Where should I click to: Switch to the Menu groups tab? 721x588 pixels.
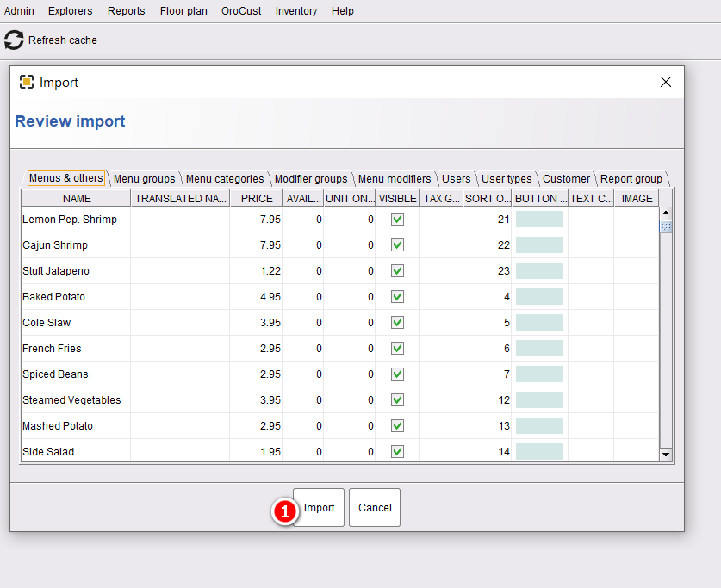(x=145, y=179)
